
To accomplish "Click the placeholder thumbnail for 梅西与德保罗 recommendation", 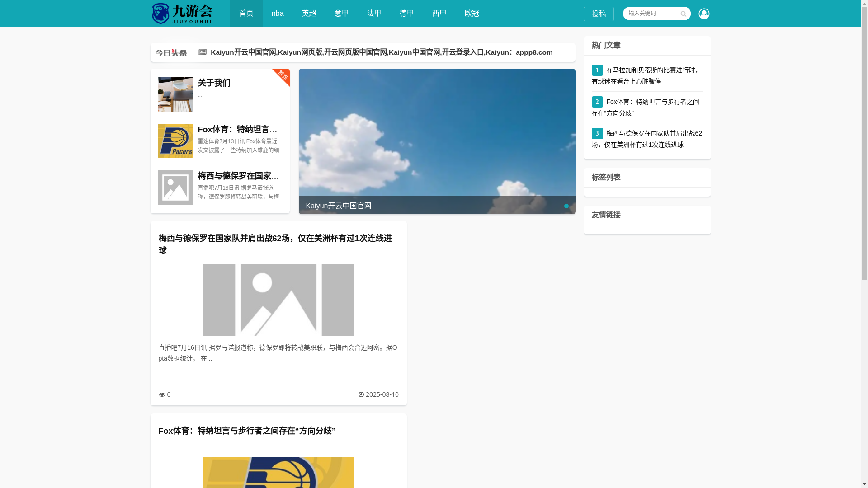I will click(175, 188).
